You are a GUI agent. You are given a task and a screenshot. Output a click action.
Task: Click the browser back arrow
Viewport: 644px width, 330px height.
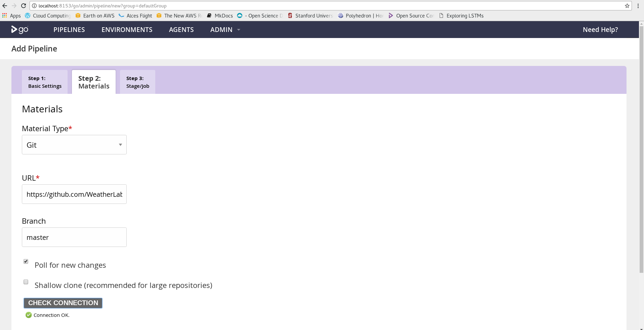click(x=5, y=6)
